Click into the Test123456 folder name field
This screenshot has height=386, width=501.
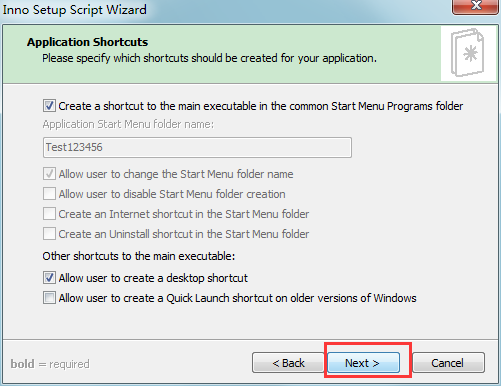point(197,147)
